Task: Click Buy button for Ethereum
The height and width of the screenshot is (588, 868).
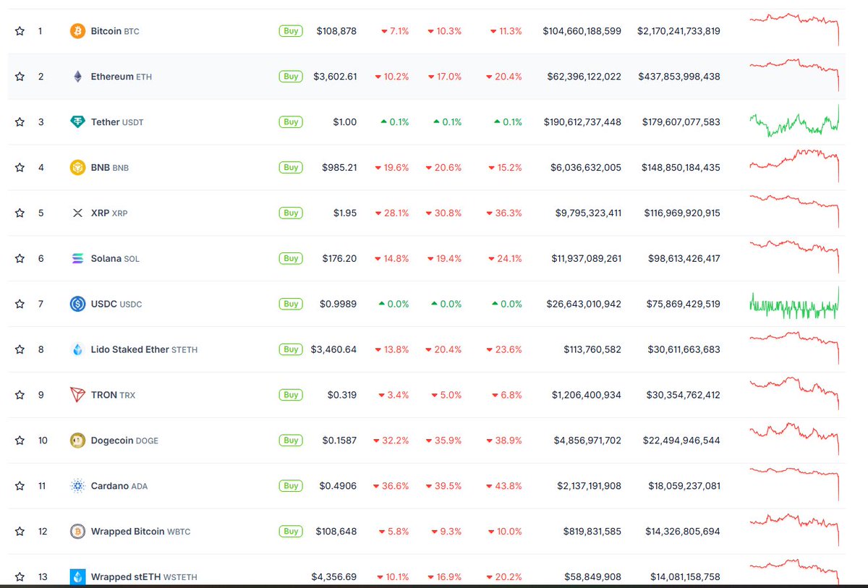Action: [x=291, y=77]
